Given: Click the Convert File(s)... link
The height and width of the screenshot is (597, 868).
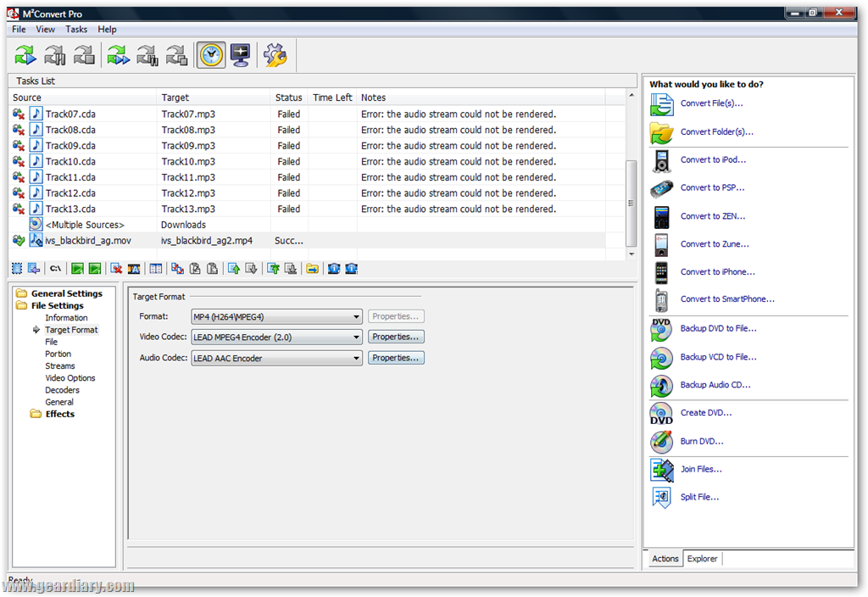Looking at the screenshot, I should (x=711, y=103).
